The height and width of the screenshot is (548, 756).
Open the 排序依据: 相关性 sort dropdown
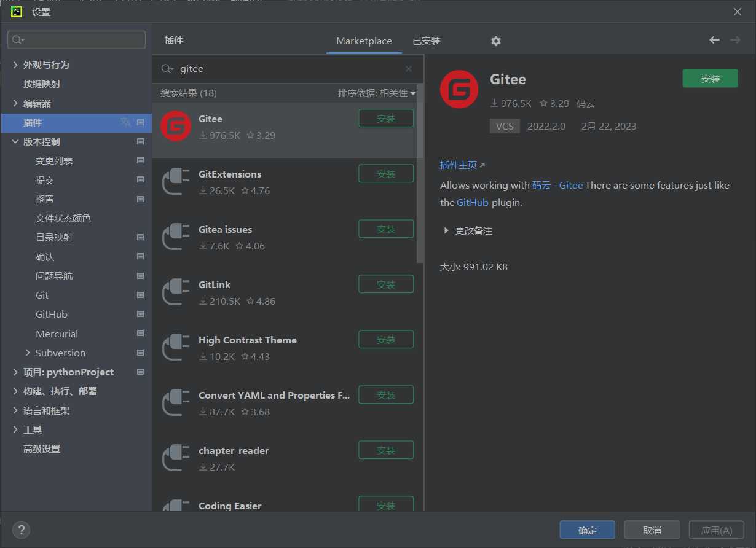tap(376, 93)
